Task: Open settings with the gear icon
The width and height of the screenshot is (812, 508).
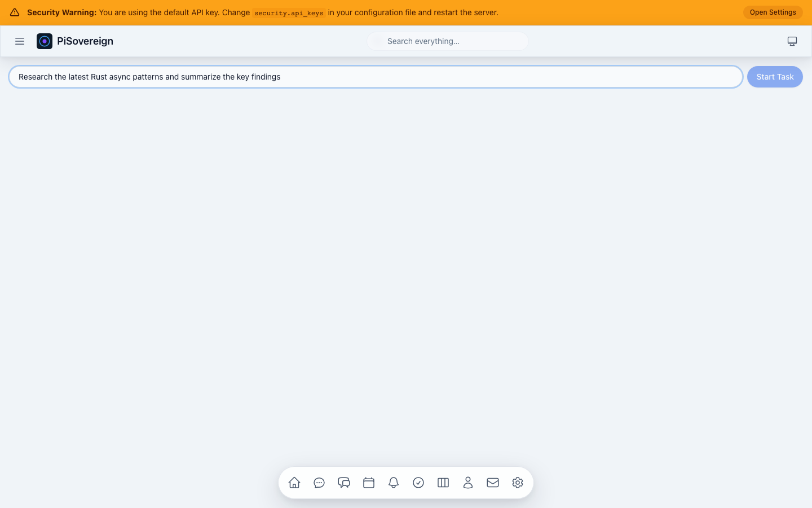Action: point(518,483)
